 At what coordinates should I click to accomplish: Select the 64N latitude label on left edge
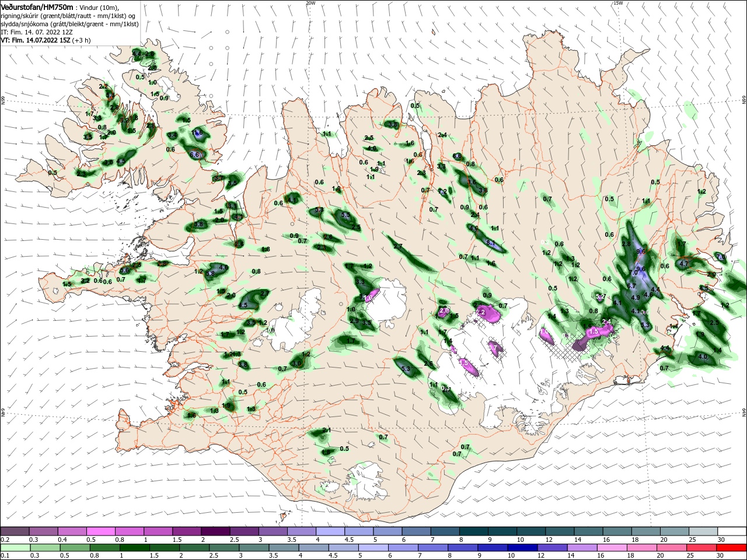click(x=3, y=412)
